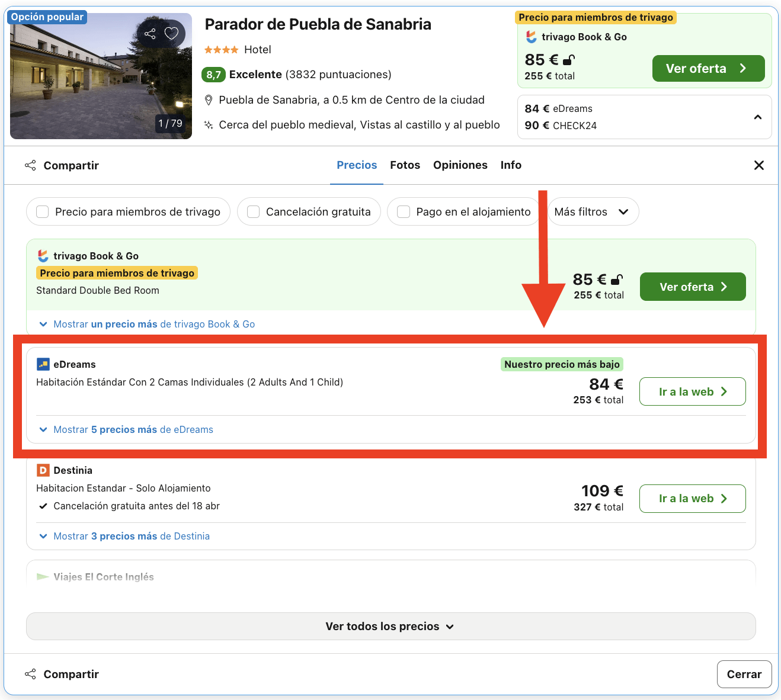Click the yellow Precio para miembros de trivago badge in list
This screenshot has width=781, height=700.
point(117,273)
